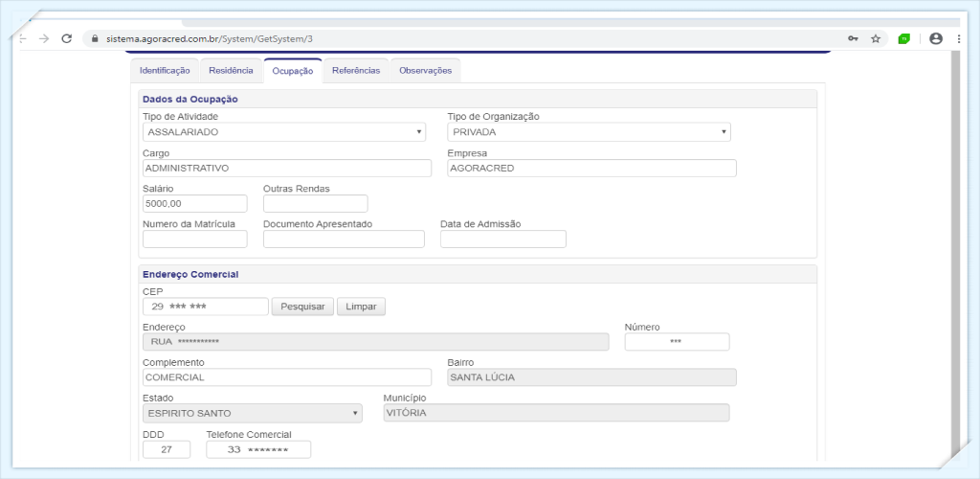
Task: Click the Número input field
Action: (x=677, y=342)
